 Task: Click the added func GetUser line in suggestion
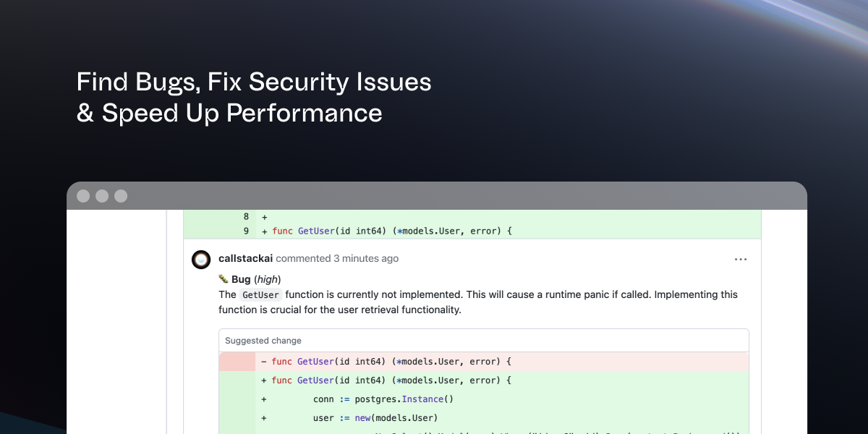click(391, 380)
